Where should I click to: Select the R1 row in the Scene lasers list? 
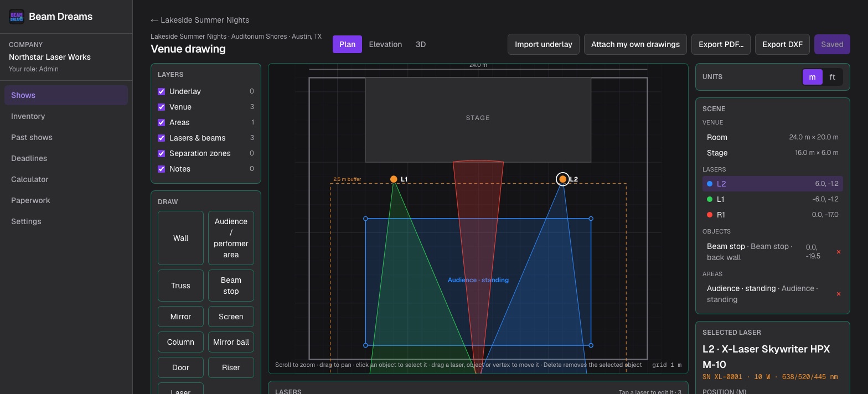tap(772, 215)
